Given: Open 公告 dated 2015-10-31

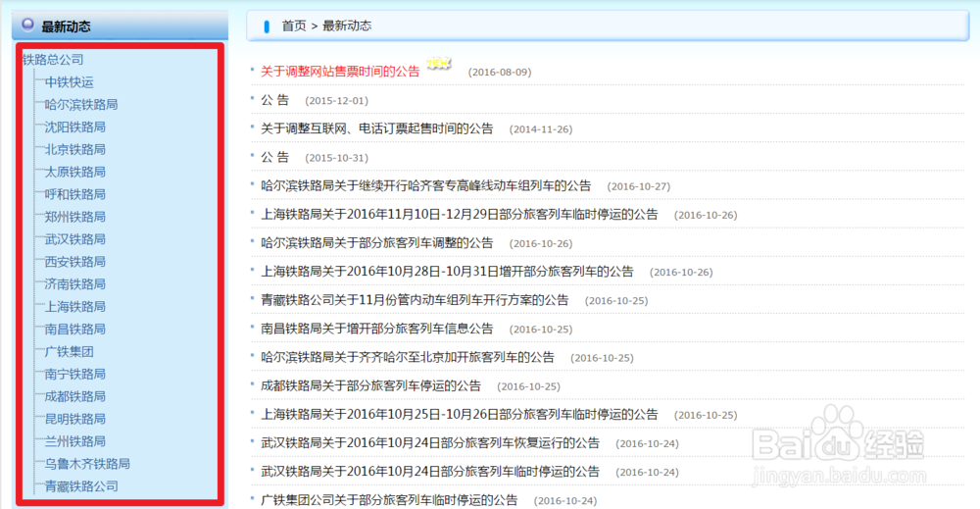Looking at the screenshot, I should (x=275, y=157).
